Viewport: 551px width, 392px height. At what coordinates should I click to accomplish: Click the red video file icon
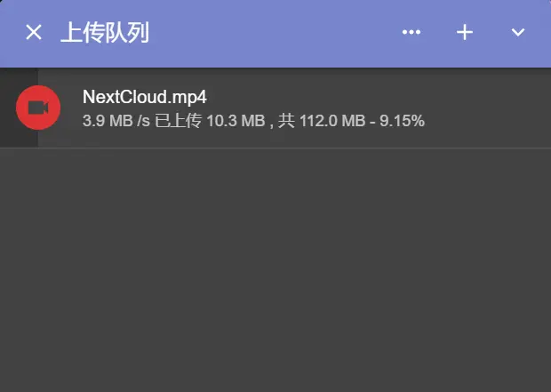tap(38, 108)
